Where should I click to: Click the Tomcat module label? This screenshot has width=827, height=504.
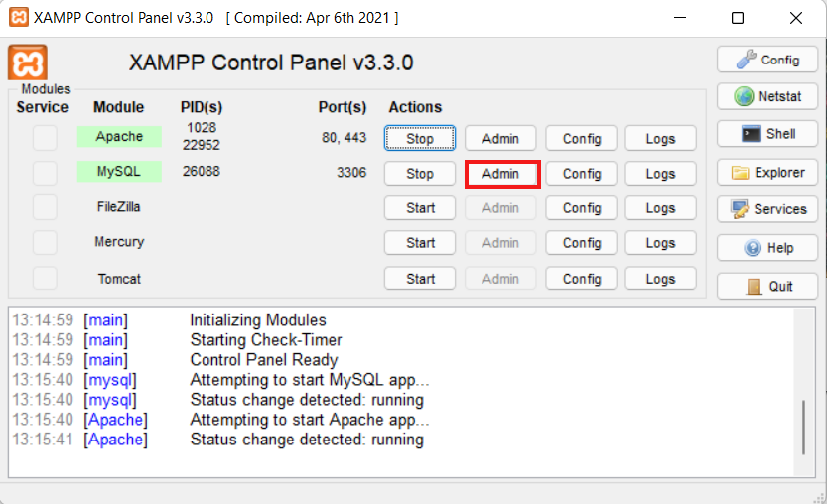click(x=119, y=279)
